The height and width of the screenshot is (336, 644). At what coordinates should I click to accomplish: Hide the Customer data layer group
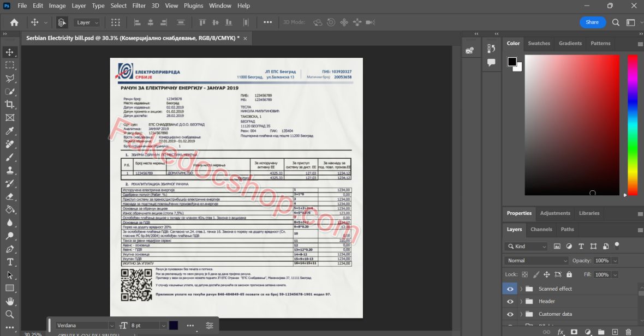(x=510, y=314)
